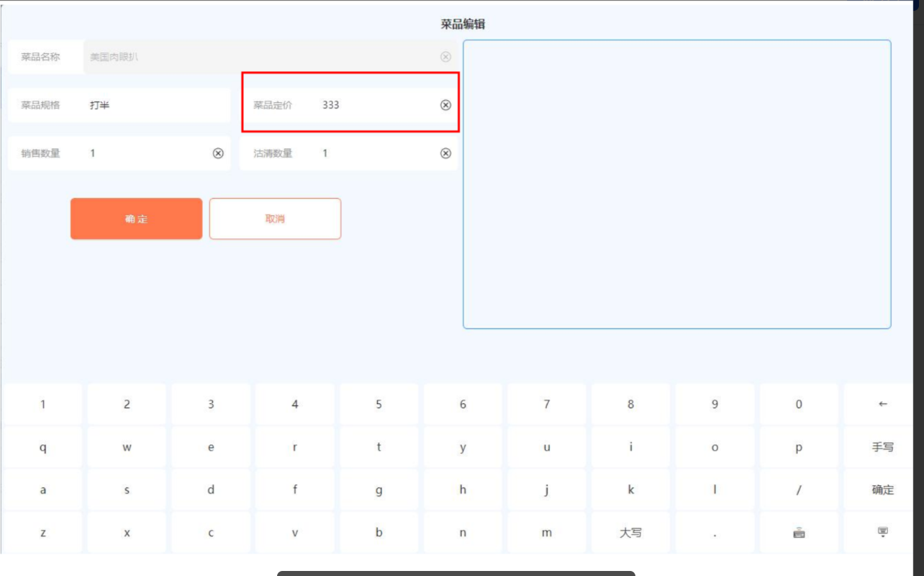Viewport: 924px width, 576px height.
Task: Click the wireless keyboard icon key
Action: click(799, 533)
